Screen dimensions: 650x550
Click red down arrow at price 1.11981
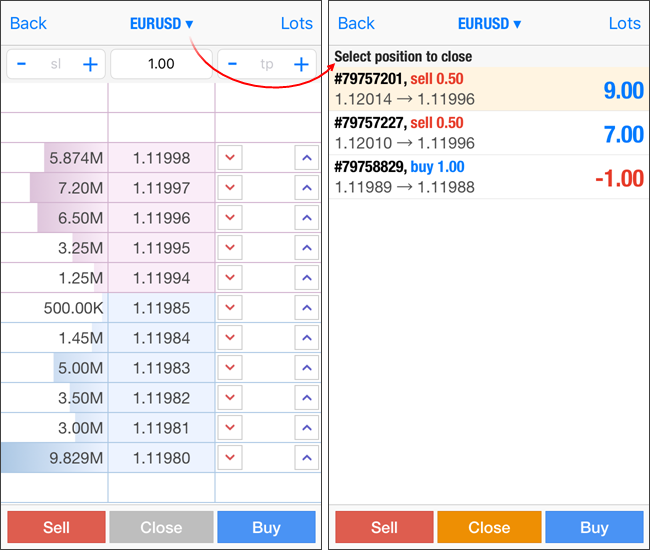click(x=231, y=428)
